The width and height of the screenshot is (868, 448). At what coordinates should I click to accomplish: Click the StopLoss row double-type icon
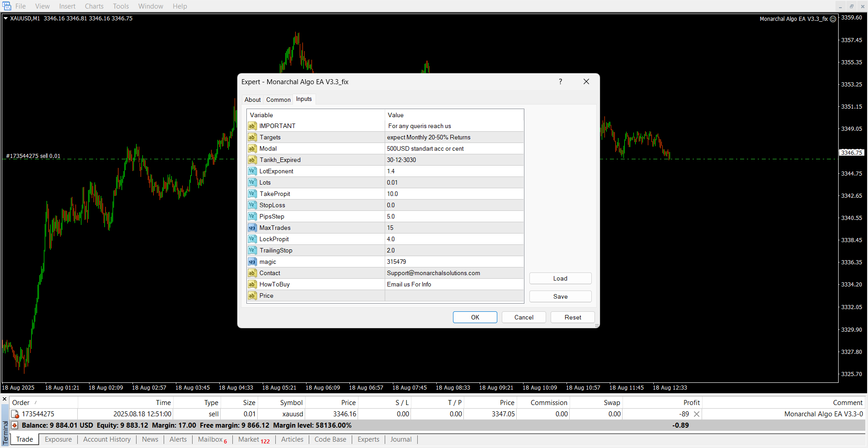pyautogui.click(x=252, y=205)
